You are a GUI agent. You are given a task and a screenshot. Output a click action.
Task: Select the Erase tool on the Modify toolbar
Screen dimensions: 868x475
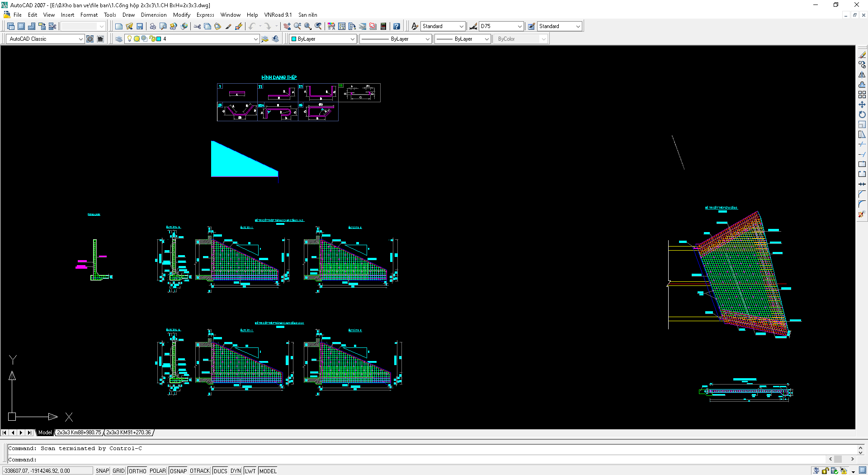pyautogui.click(x=862, y=55)
